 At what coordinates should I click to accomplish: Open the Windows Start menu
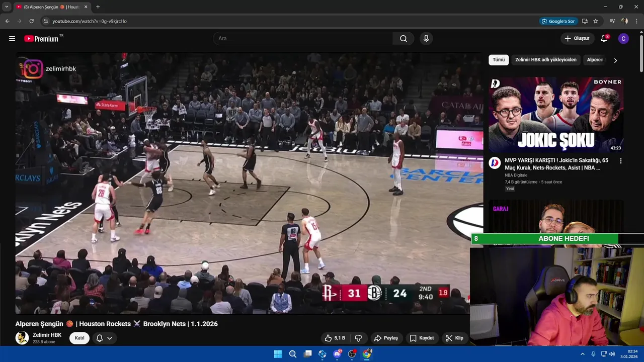click(x=278, y=354)
